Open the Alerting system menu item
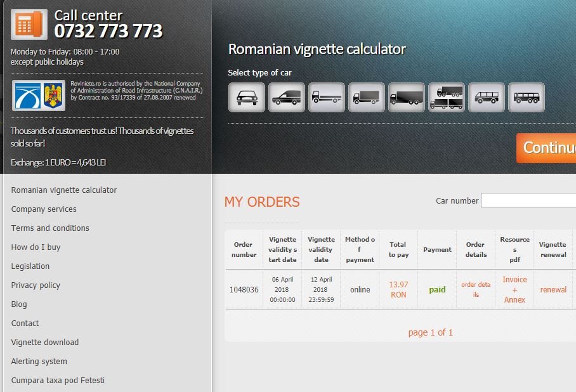The height and width of the screenshot is (392, 576). 39,361
